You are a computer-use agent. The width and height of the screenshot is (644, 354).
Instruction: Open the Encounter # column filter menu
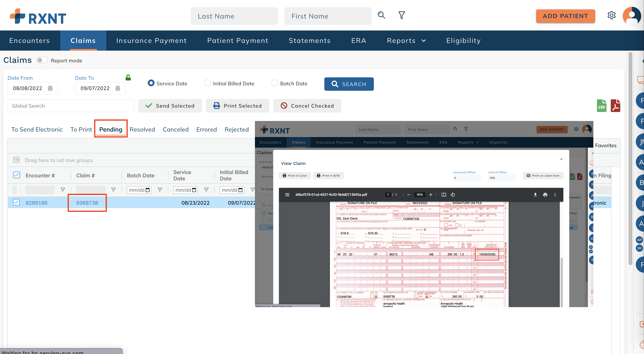(63, 190)
